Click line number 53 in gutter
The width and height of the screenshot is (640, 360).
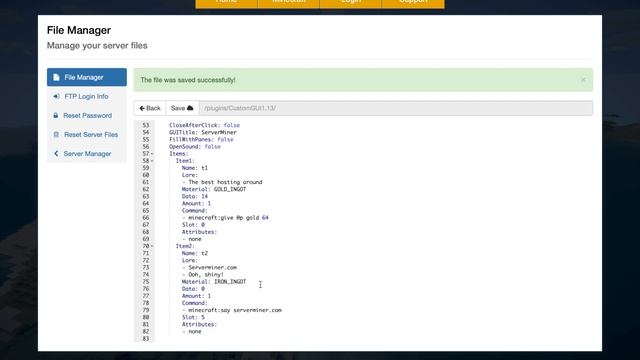[x=146, y=125]
